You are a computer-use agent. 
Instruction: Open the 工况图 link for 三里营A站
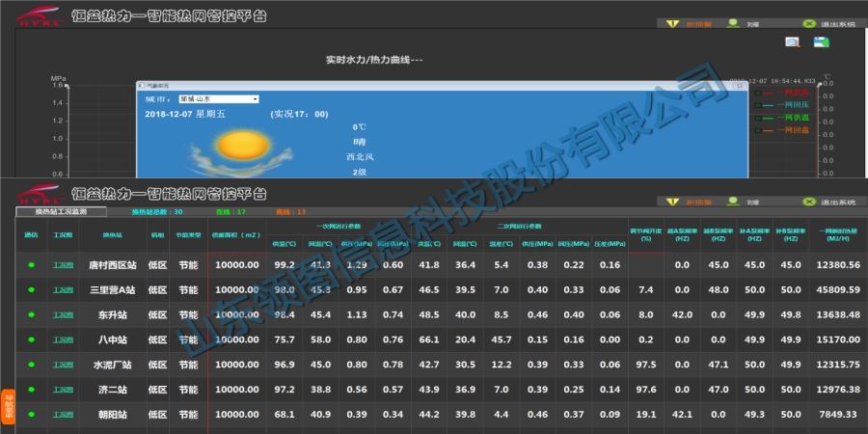coord(62,289)
